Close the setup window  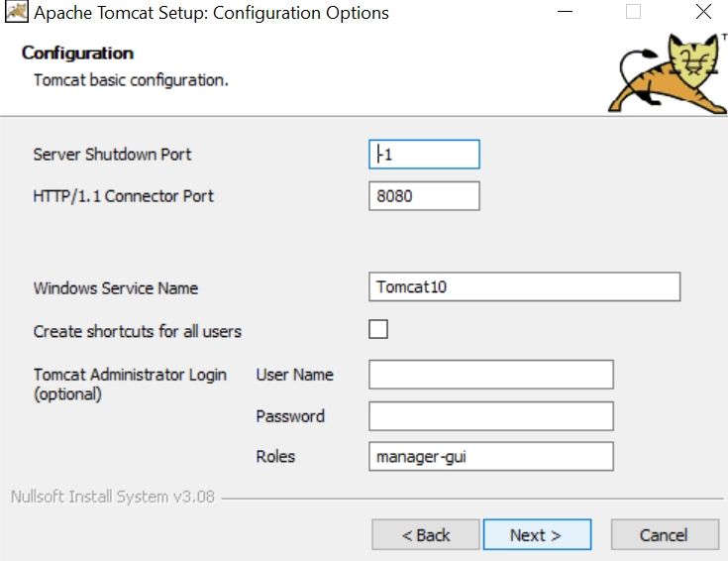point(703,12)
